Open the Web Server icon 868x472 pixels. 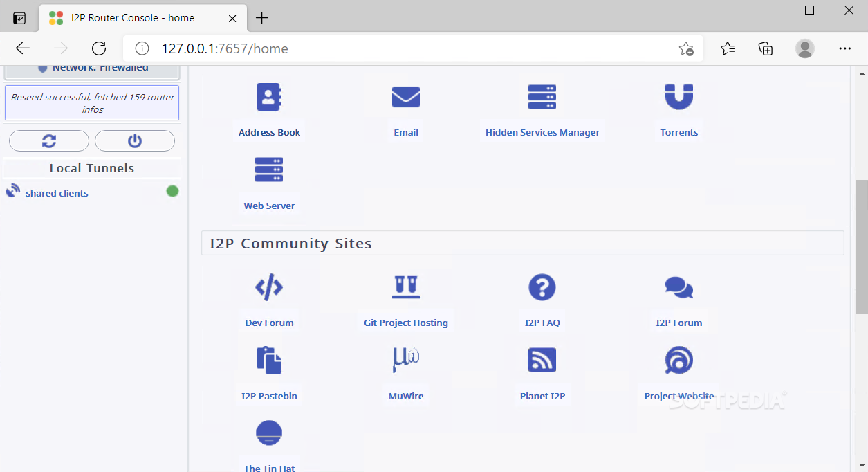pos(269,170)
